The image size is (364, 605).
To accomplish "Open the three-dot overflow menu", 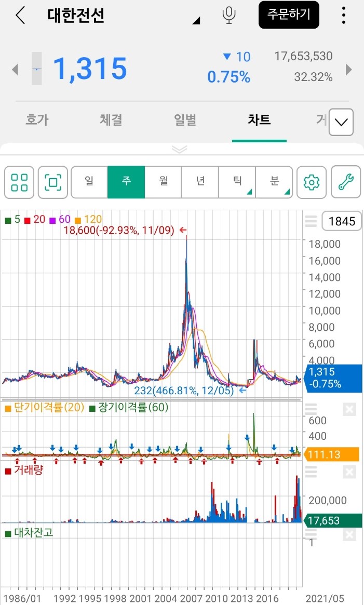I will (x=344, y=16).
